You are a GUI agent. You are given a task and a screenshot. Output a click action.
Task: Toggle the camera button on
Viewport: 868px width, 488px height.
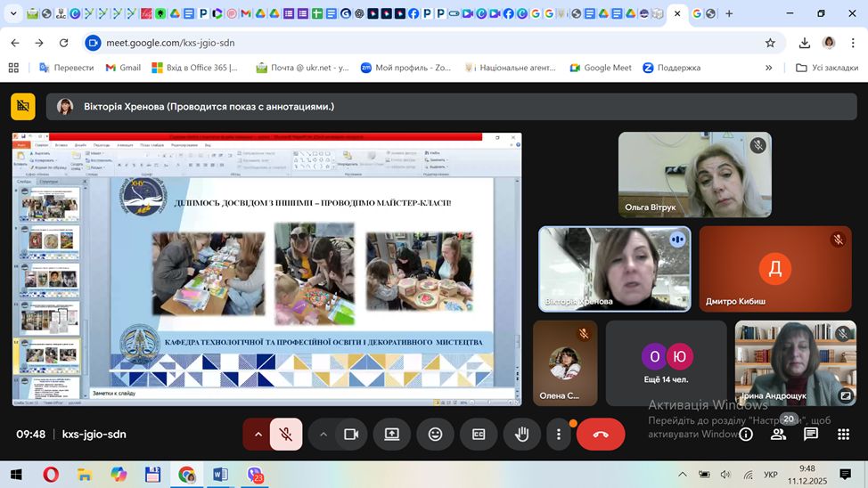pos(351,435)
